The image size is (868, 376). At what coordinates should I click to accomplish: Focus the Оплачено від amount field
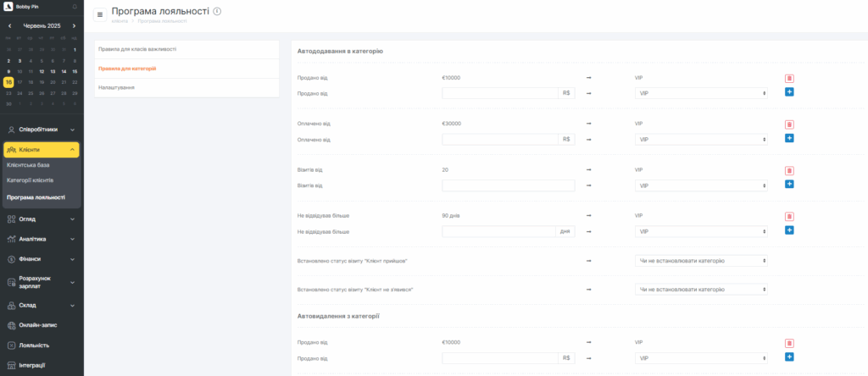pyautogui.click(x=500, y=140)
